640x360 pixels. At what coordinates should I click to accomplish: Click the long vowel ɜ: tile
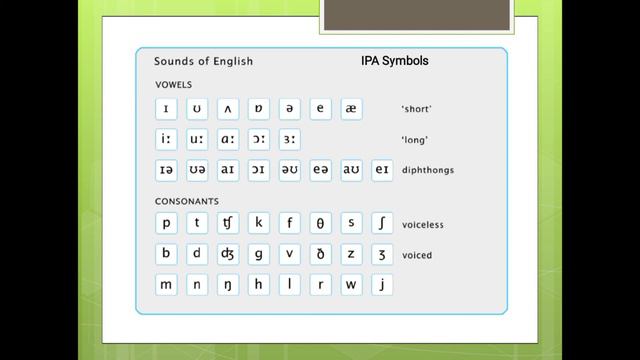(x=290, y=139)
